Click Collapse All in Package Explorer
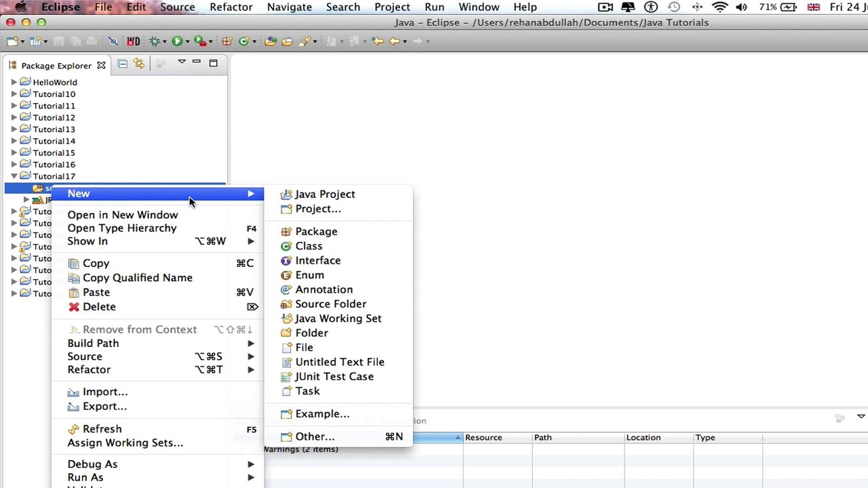The image size is (868, 488). [x=122, y=64]
